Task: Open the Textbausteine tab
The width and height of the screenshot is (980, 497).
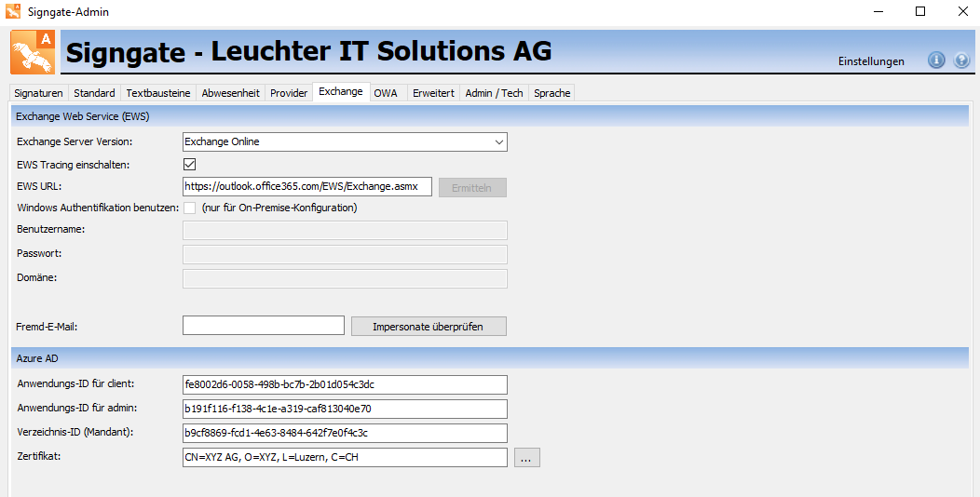Action: click(158, 93)
